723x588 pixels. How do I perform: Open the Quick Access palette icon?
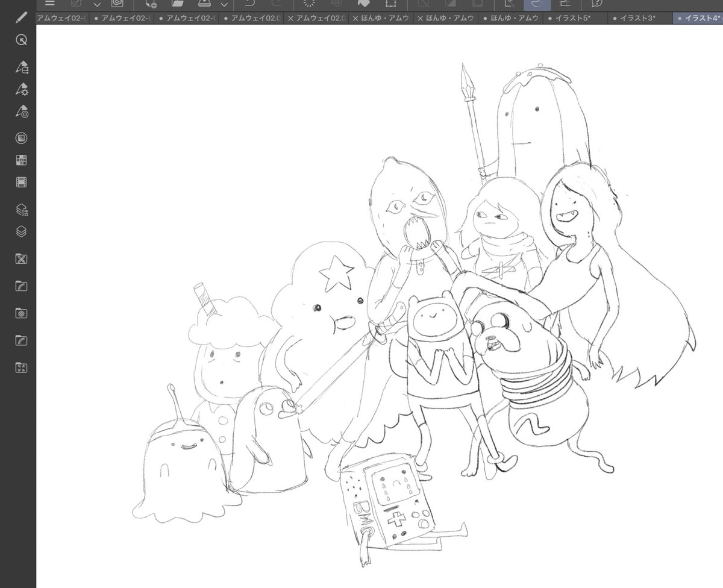tap(21, 40)
